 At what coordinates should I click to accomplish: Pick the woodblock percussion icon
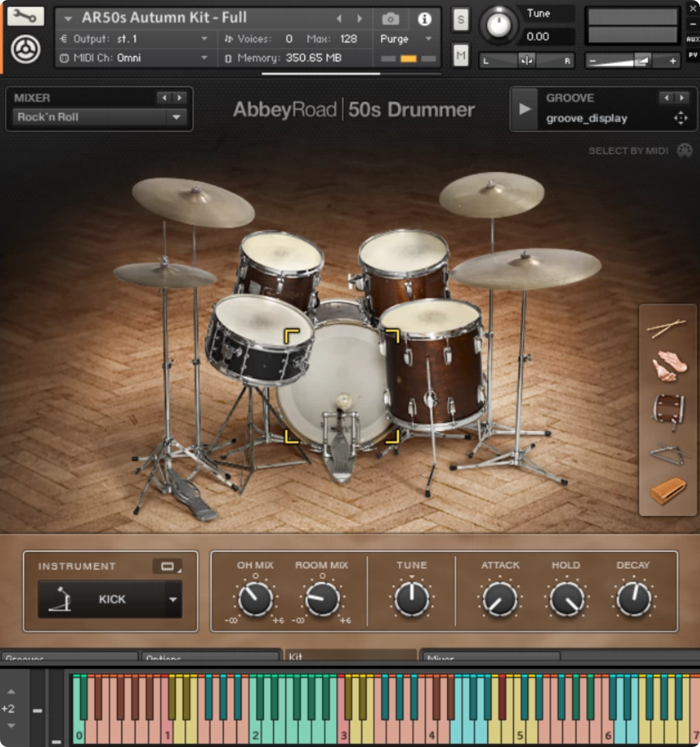669,491
